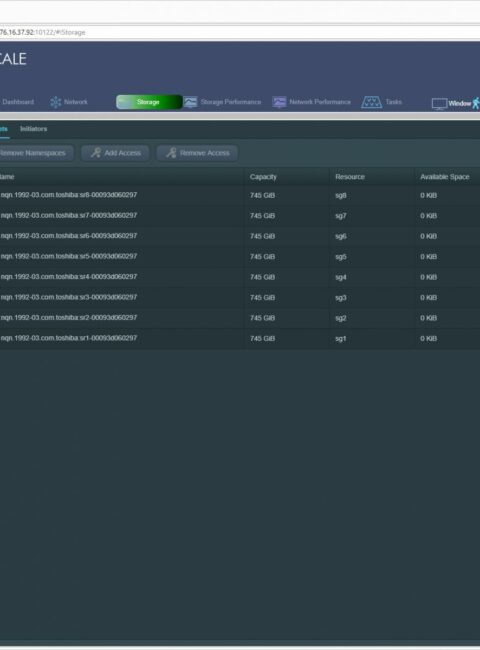Click the 0 KiB value in sg8 row
The image size is (480, 650).
point(429,195)
